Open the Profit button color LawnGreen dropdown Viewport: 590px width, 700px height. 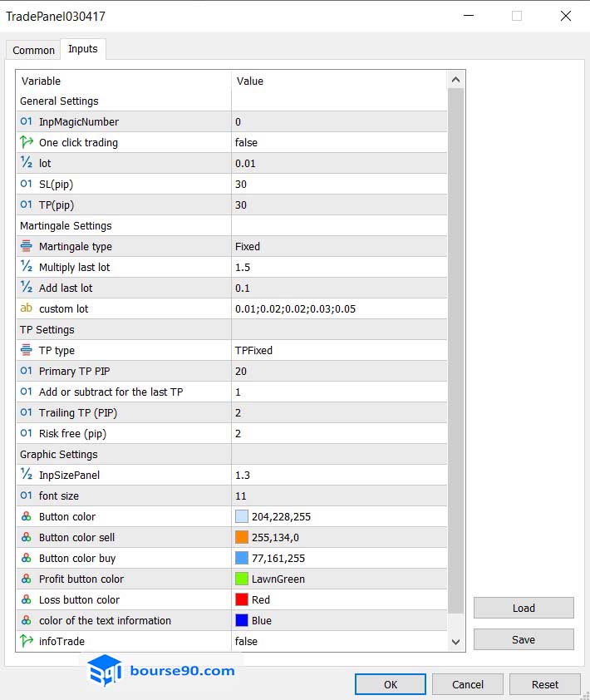pos(338,579)
